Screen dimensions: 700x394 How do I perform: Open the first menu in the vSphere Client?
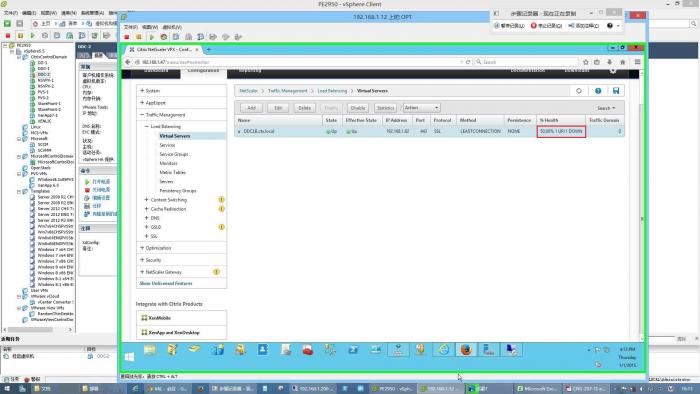click(11, 13)
